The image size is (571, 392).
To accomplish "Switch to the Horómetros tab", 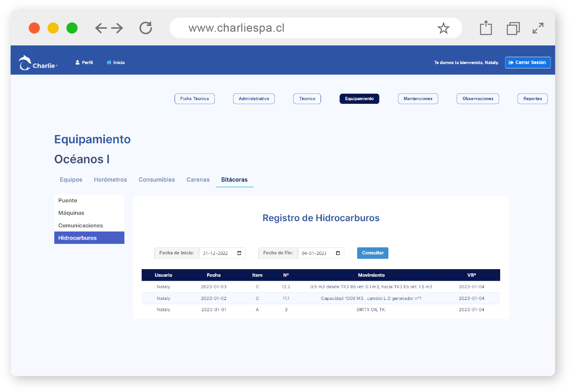I will 110,180.
